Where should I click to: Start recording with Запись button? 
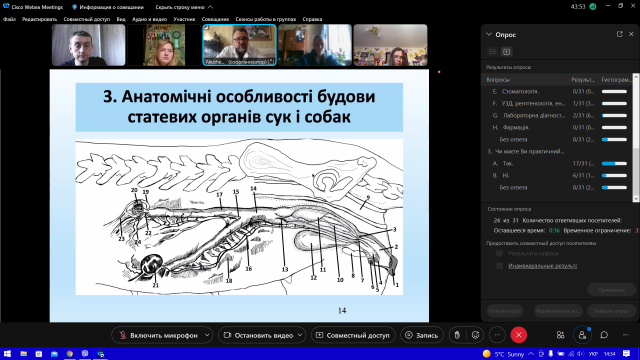point(422,335)
